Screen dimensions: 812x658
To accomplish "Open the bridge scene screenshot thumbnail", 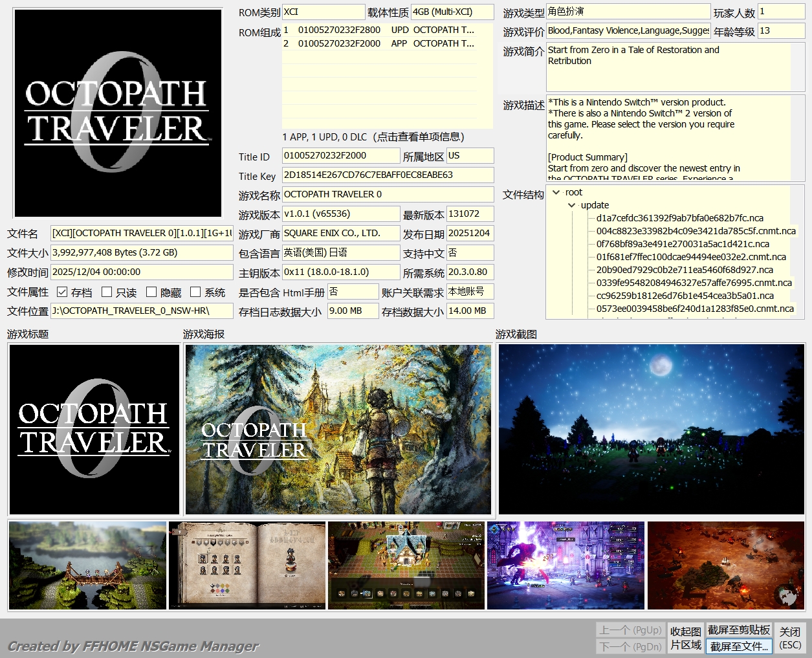I will point(87,565).
